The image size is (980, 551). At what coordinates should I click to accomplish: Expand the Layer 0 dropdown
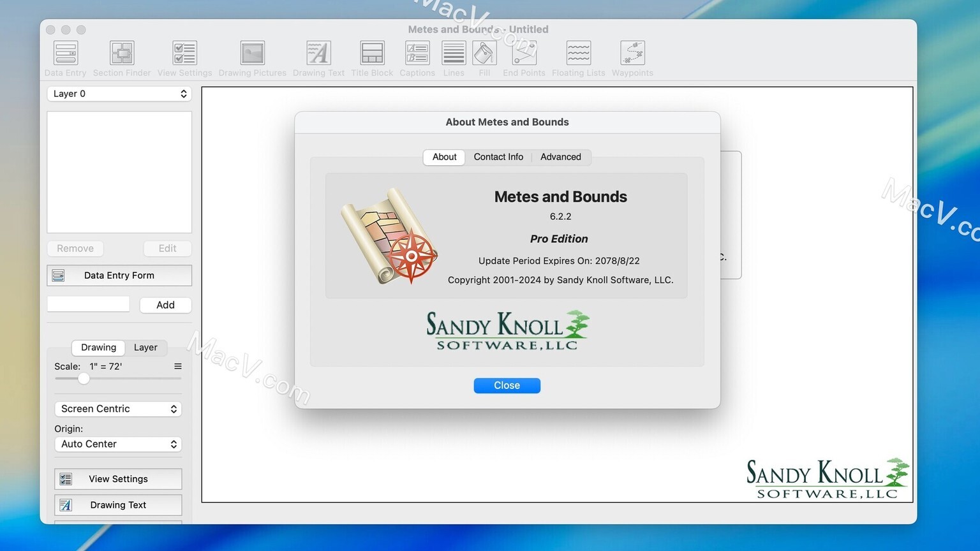click(x=119, y=94)
